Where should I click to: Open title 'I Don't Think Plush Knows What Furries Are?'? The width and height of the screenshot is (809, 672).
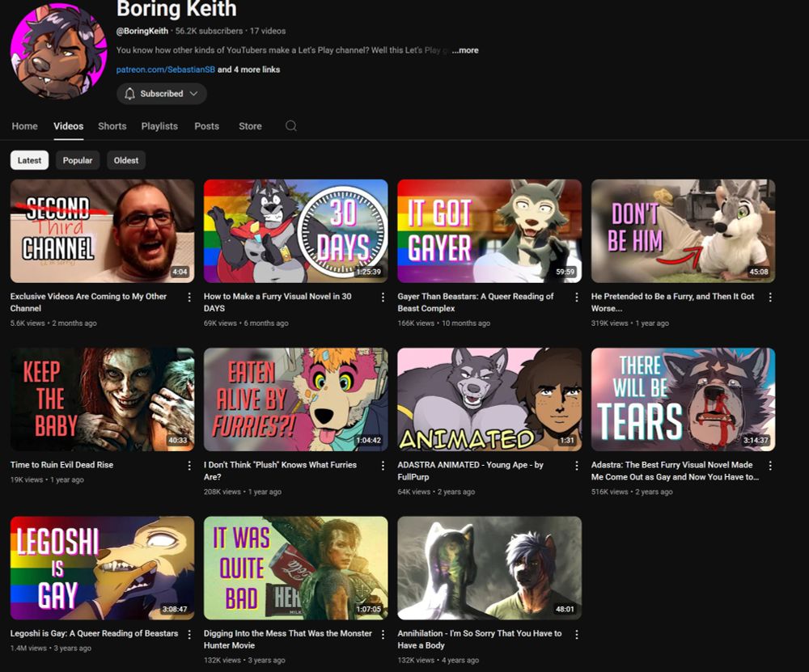pyautogui.click(x=280, y=471)
